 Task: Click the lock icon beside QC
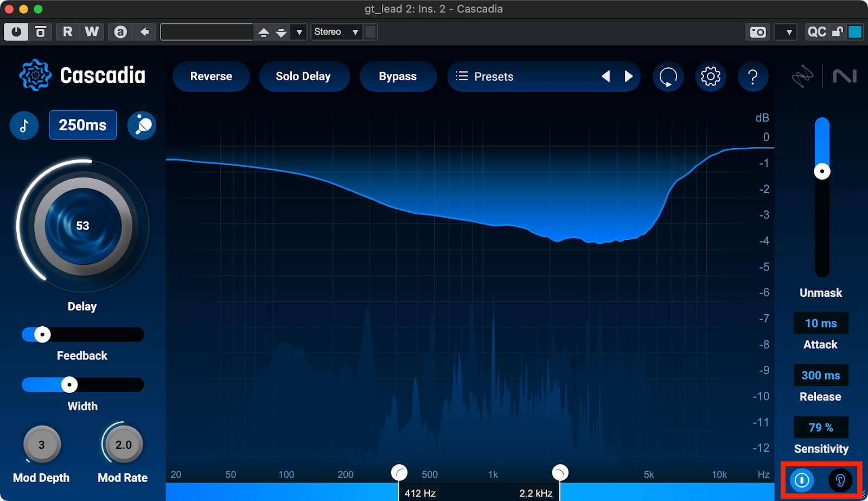point(838,32)
